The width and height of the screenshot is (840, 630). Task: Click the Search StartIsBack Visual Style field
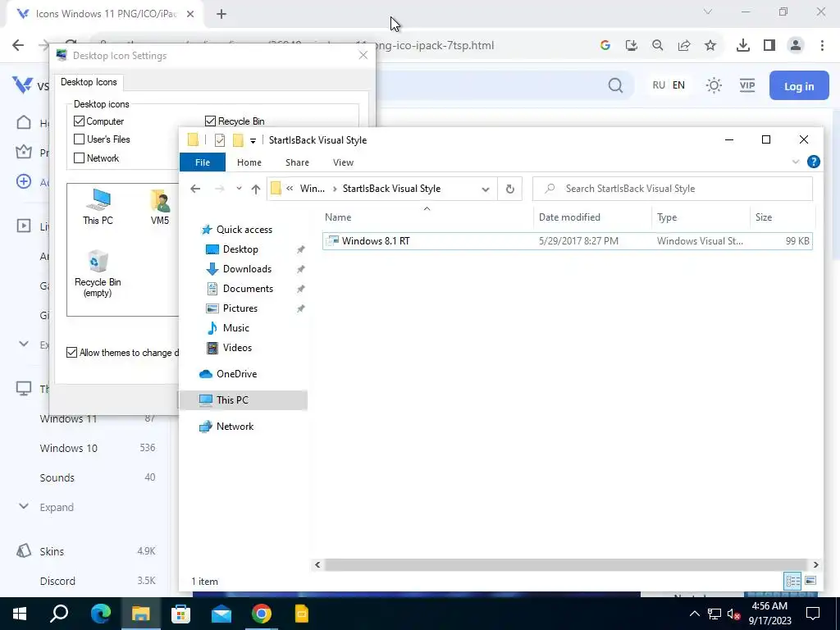pyautogui.click(x=673, y=189)
